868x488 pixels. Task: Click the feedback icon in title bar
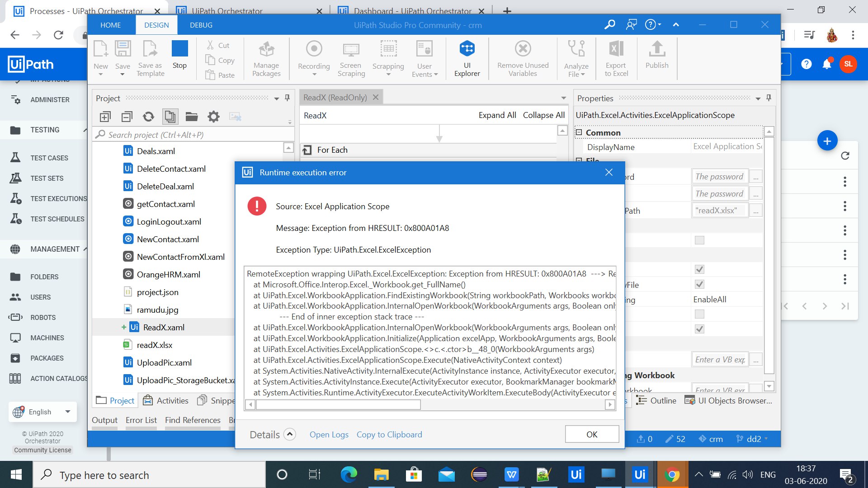(x=631, y=24)
